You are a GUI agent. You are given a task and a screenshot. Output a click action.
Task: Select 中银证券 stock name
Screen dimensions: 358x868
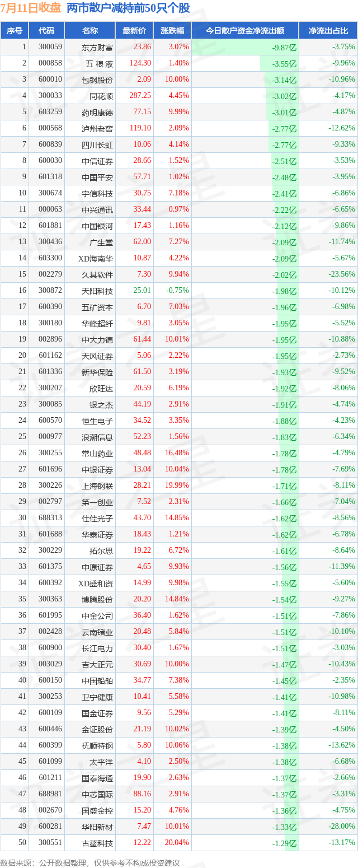click(97, 469)
